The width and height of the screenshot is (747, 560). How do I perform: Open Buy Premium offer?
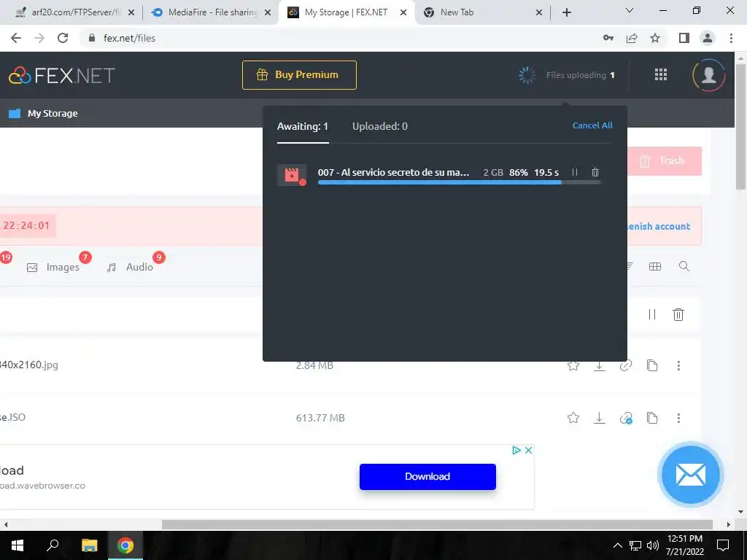tap(299, 75)
